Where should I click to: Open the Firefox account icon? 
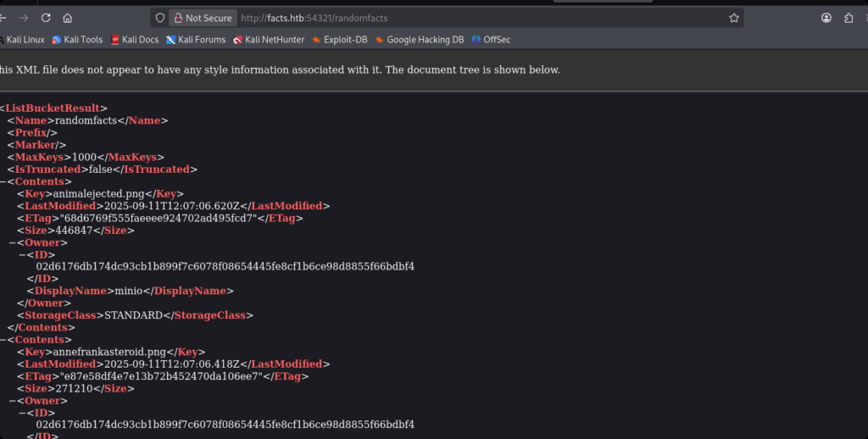point(826,18)
